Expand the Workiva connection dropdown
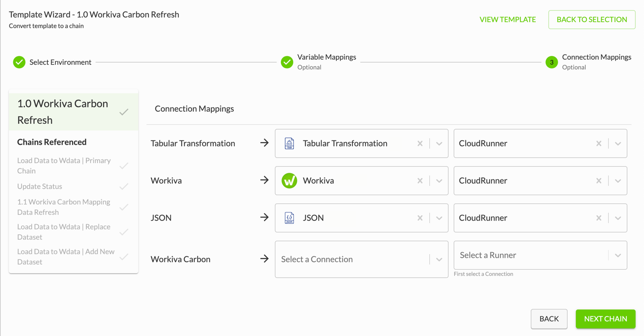Viewport: 644px width, 336px height. click(439, 180)
